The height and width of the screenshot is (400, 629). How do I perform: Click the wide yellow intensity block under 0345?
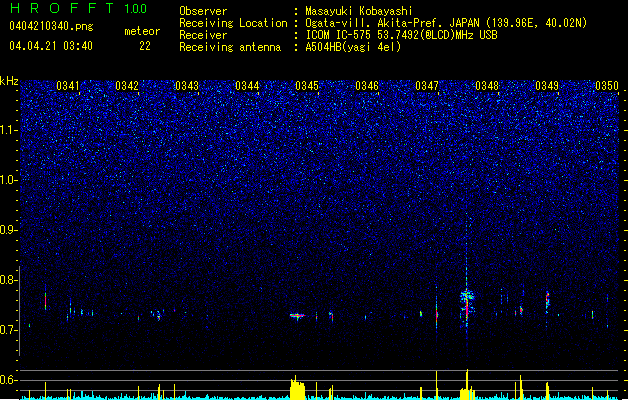(297, 389)
